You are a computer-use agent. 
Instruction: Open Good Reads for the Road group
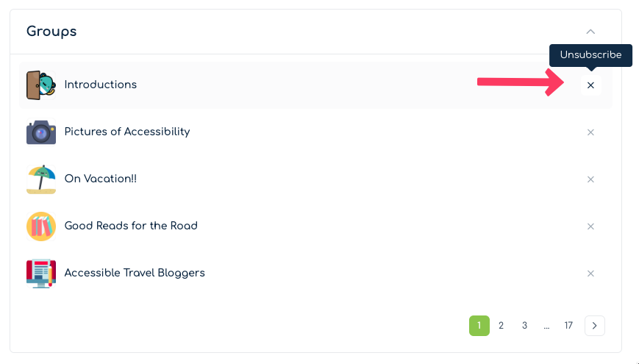(131, 226)
